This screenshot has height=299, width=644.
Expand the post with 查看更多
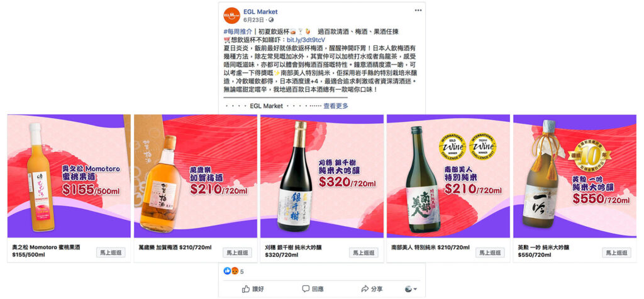coord(336,106)
